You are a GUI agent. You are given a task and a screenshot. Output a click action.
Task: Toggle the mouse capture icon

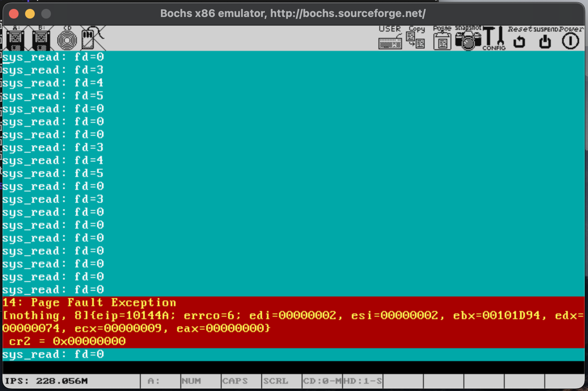(93, 38)
